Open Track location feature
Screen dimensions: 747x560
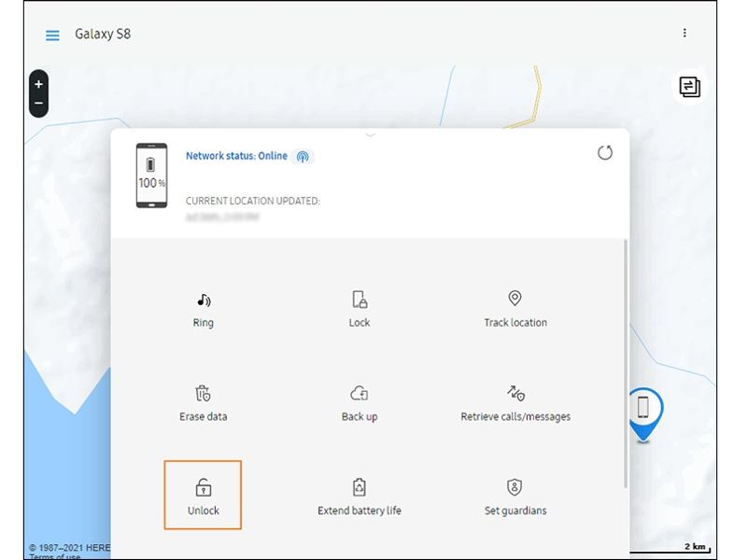click(x=515, y=309)
